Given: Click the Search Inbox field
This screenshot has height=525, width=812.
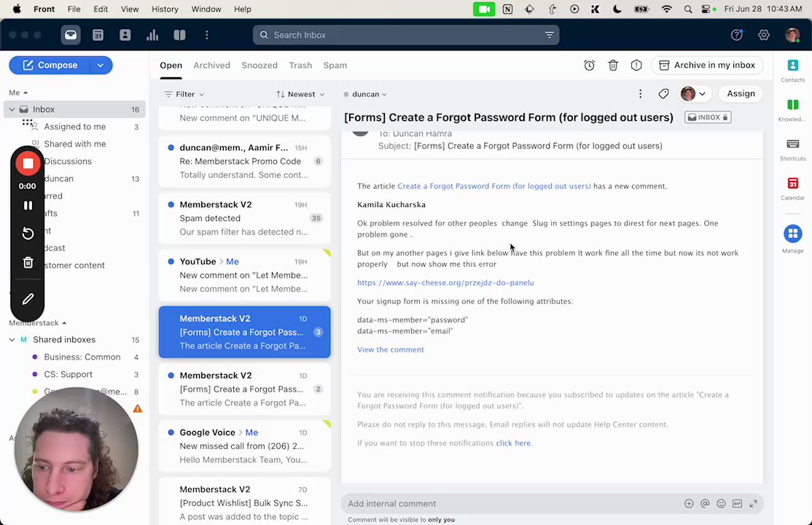Looking at the screenshot, I should 406,35.
